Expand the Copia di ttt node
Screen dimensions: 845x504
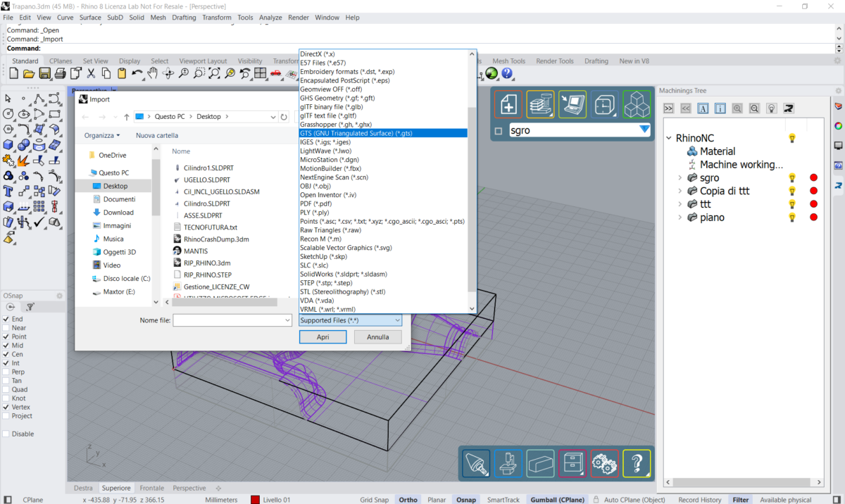(680, 191)
